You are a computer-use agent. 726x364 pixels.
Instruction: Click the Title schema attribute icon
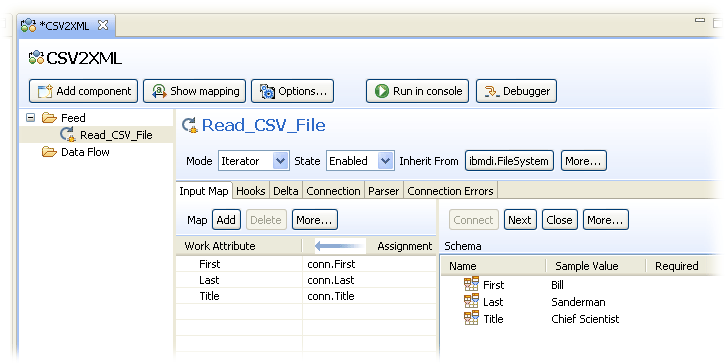point(471,318)
